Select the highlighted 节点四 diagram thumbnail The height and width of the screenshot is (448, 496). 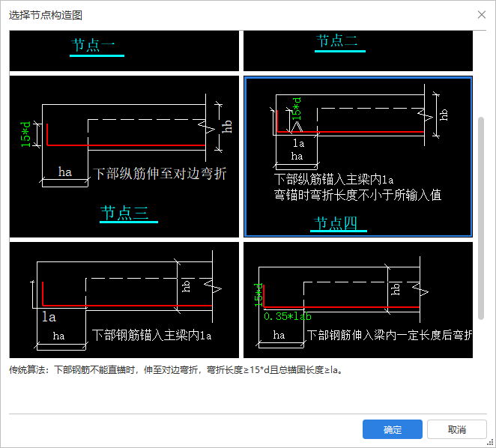(358, 157)
